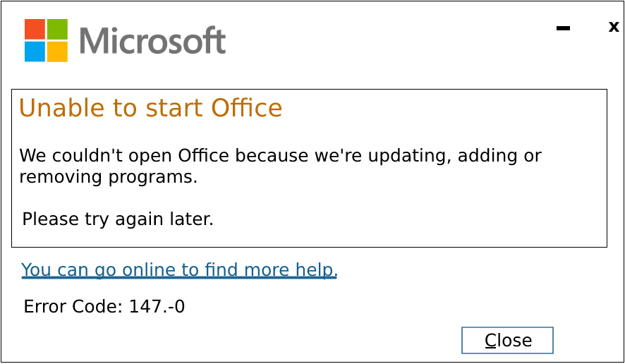Click the red square of the Microsoft logo
Viewport: 625px width, 364px height.
point(35,29)
